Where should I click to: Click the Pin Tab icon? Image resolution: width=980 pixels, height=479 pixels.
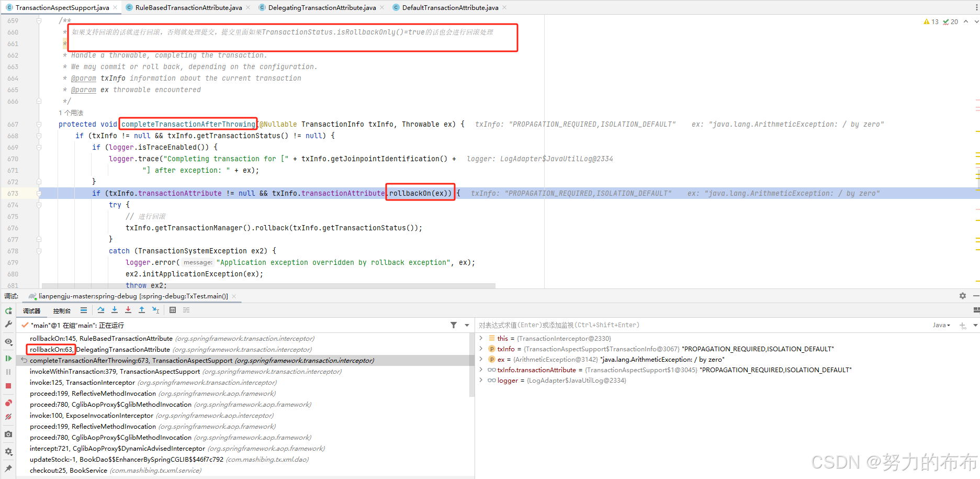tap(8, 469)
